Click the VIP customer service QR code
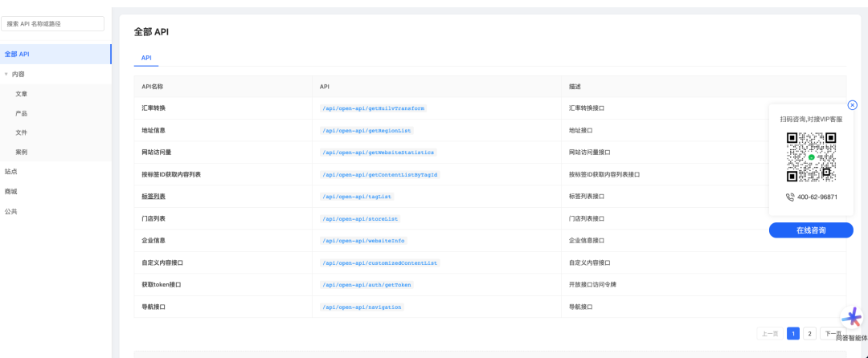Image resolution: width=868 pixels, height=358 pixels. 811,157
